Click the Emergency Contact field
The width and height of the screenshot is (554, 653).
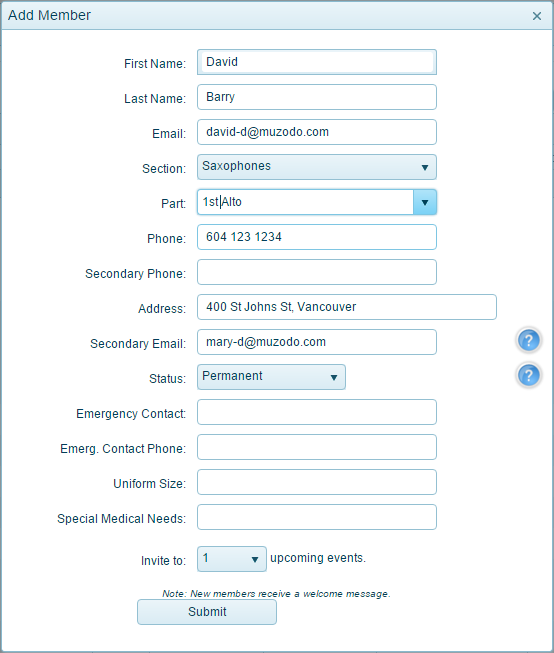pos(317,412)
